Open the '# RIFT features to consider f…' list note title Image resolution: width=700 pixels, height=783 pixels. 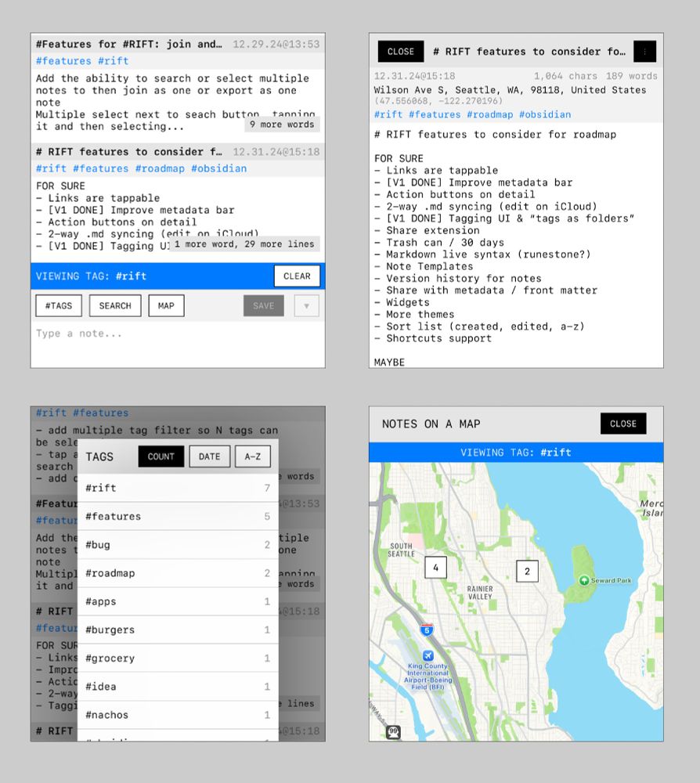[129, 152]
